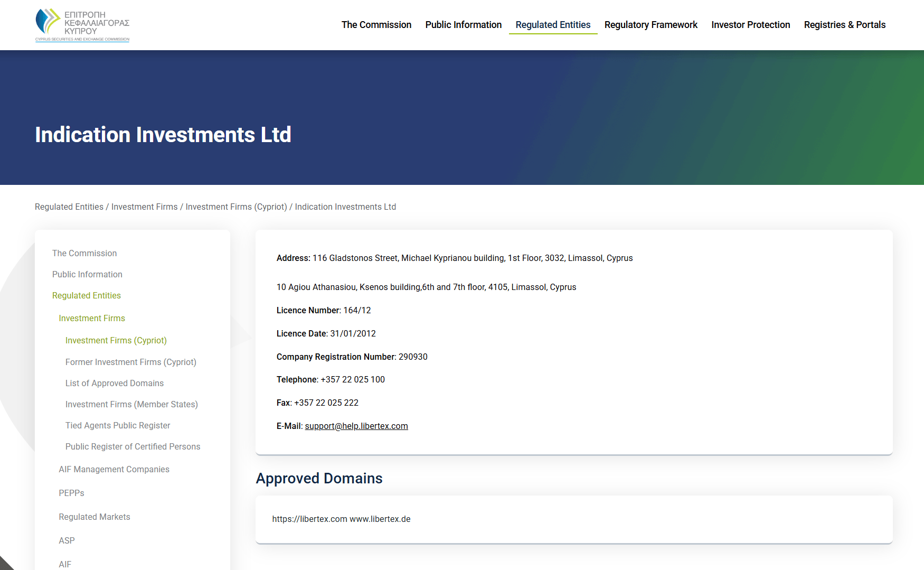The image size is (924, 570).
Task: Open Public Register of Certified Persons
Action: coord(133,447)
